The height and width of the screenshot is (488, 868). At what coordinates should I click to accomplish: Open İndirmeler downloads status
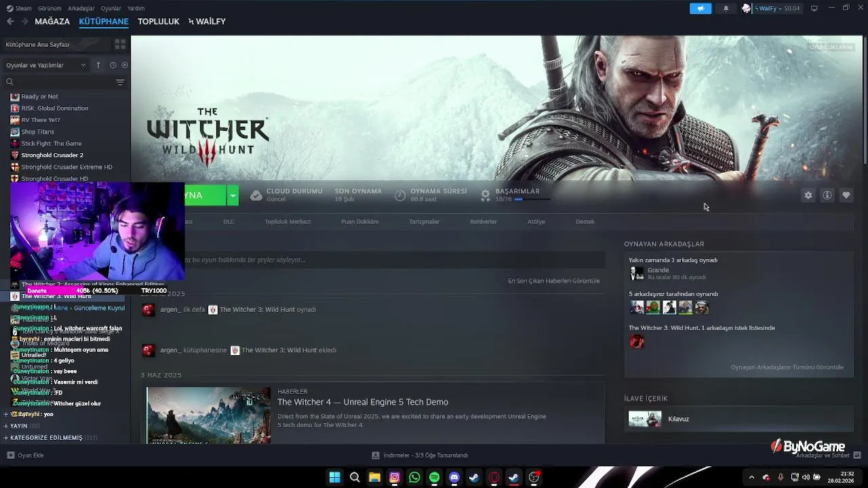click(x=420, y=455)
